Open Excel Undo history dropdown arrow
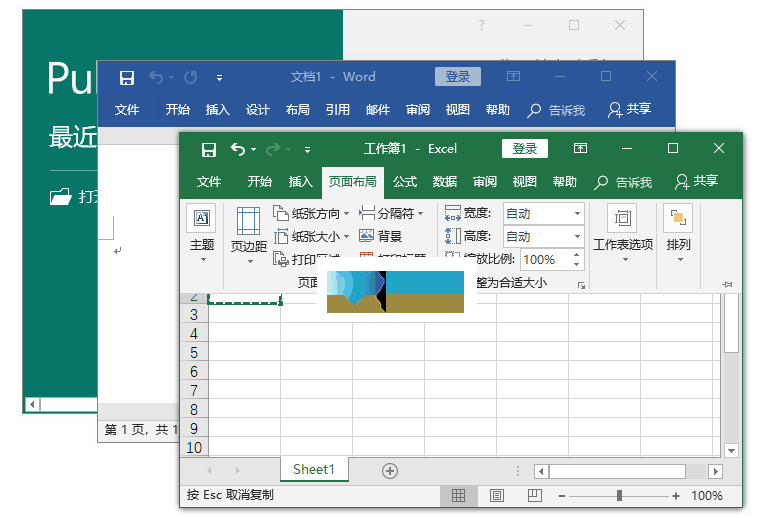The image size is (778, 518). tap(254, 149)
